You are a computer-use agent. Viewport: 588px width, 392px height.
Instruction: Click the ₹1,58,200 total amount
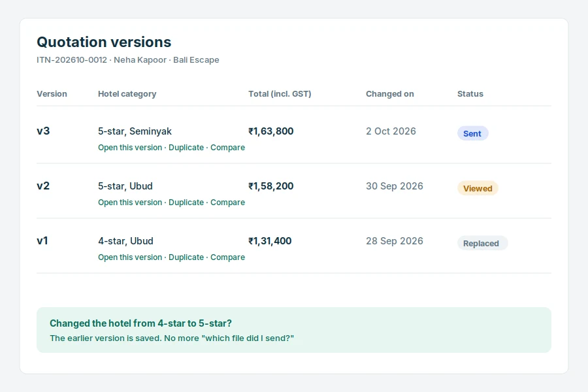270,186
